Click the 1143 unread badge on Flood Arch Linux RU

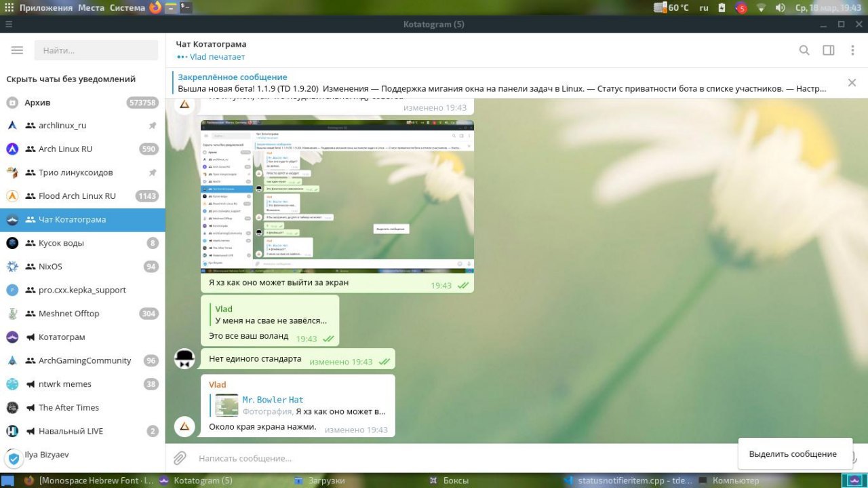(x=146, y=196)
